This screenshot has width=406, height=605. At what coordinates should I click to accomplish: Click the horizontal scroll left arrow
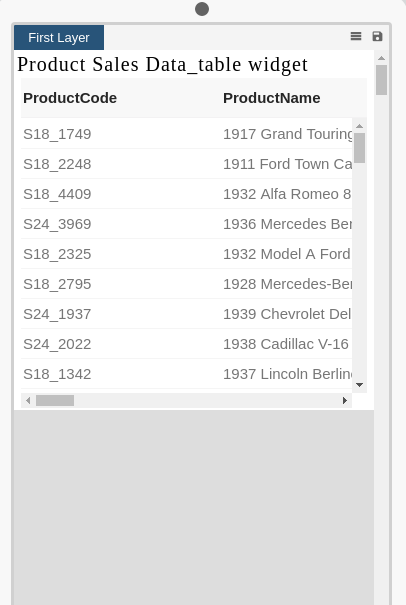point(28,401)
